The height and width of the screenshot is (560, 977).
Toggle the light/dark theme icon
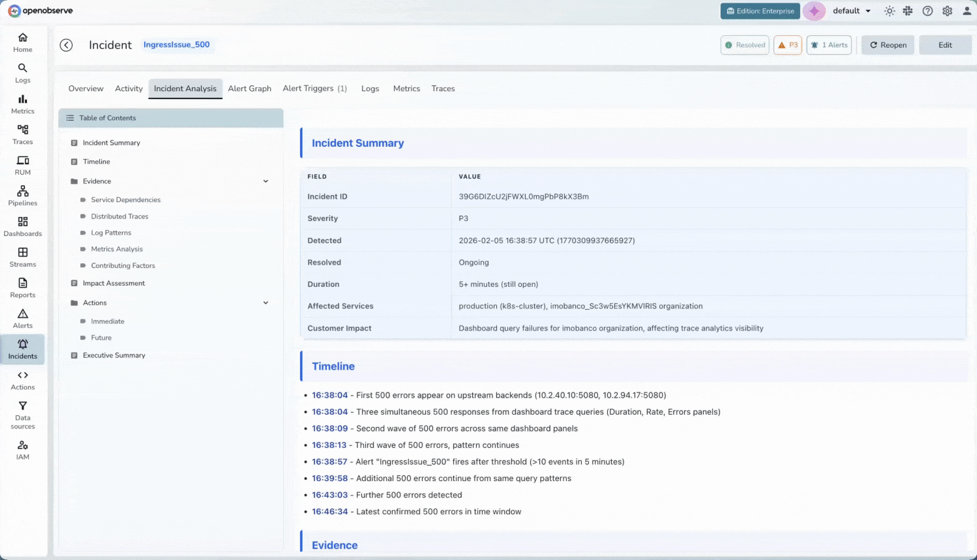tap(889, 10)
